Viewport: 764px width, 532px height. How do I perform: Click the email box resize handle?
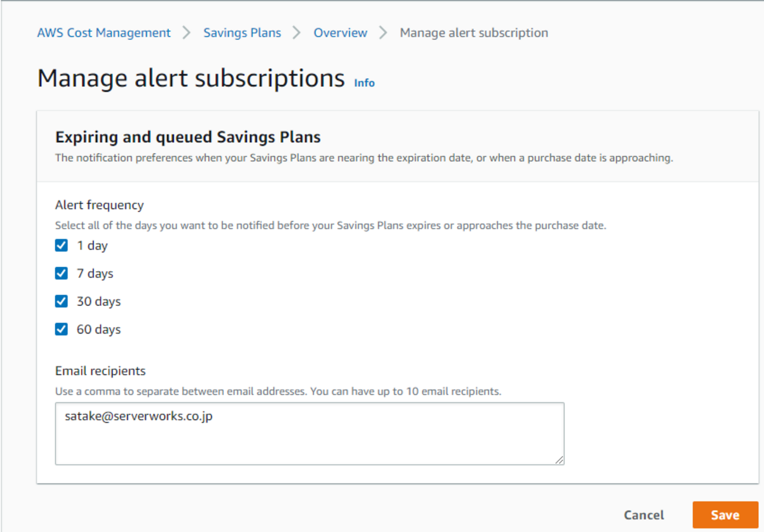tap(559, 460)
